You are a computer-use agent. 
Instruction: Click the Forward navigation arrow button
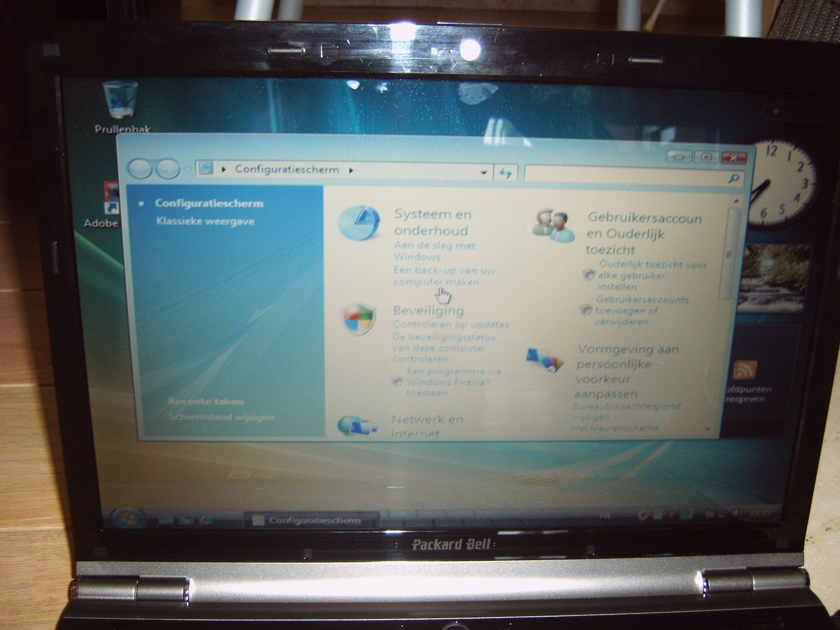click(x=167, y=169)
